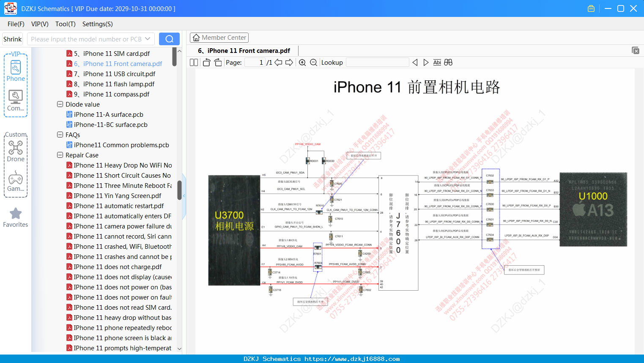This screenshot has width=644, height=363.
Task: Open the Favorites star
Action: tap(16, 217)
